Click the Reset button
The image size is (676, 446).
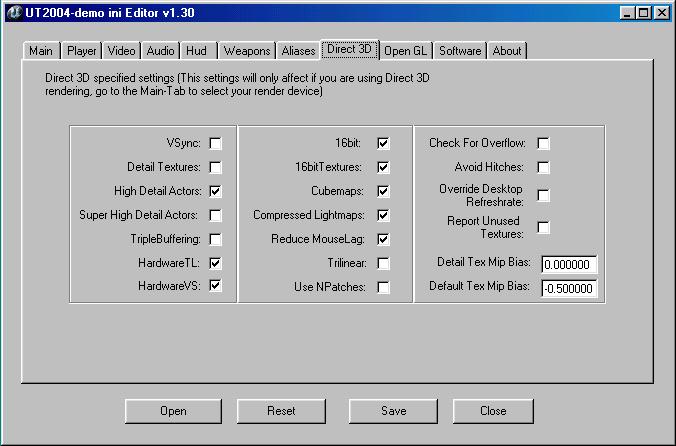coord(281,411)
